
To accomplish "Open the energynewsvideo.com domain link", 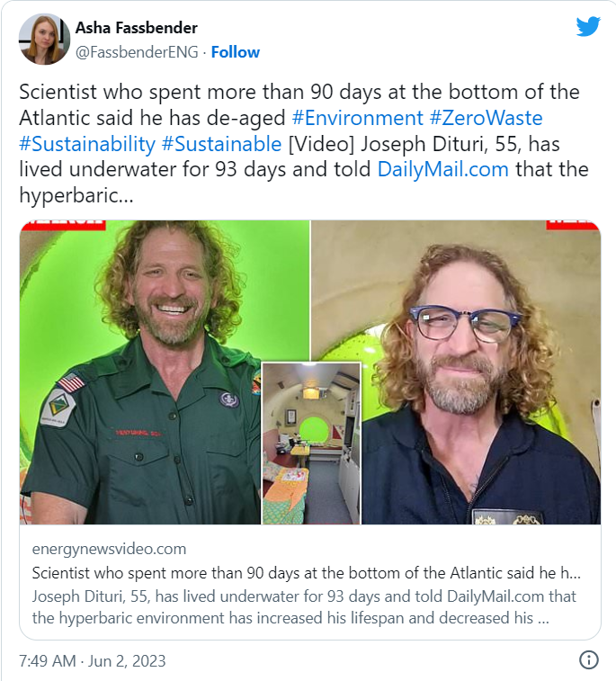I will point(109,549).
